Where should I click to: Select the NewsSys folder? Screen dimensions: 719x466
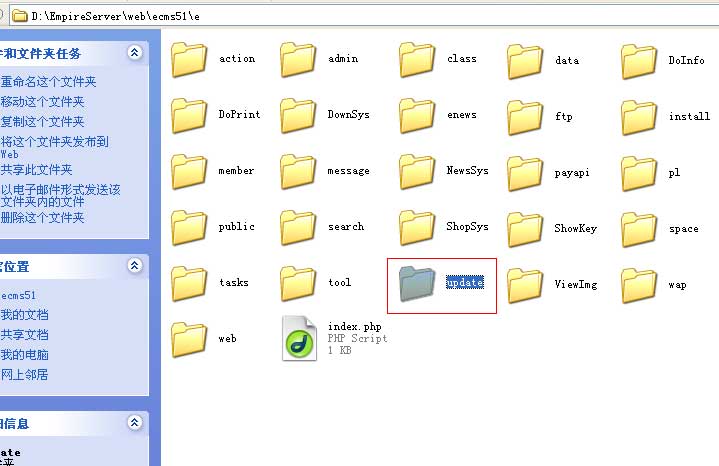pos(418,172)
